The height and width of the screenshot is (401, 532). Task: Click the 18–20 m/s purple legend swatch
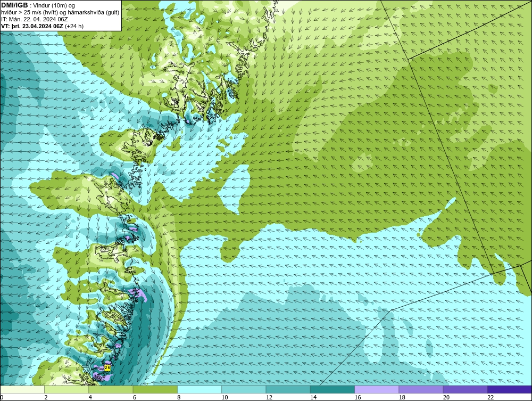pos(421,389)
